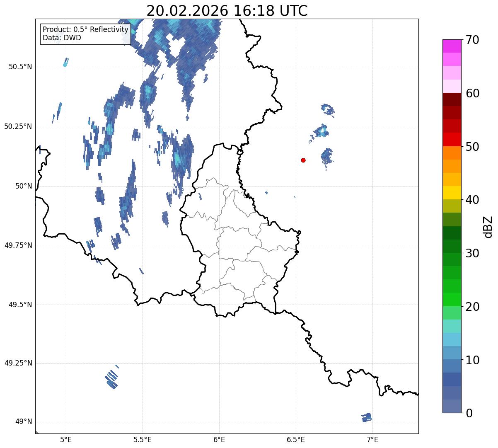Click the dBZ colorbar axis label
The height and width of the screenshot is (448, 498).
point(488,226)
